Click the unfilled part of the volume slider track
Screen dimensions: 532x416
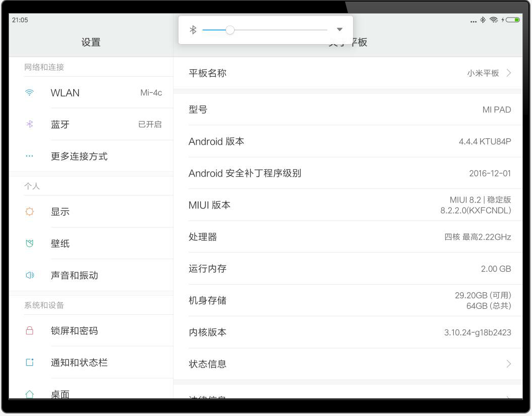[281, 30]
